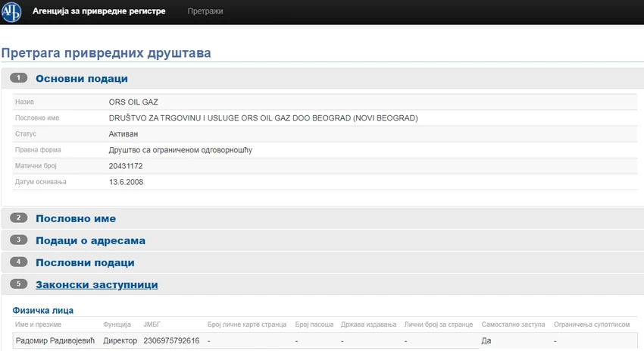This screenshot has height=351, width=644.
Task: Collapse the Законски заступници section
Action: pyautogui.click(x=96, y=285)
